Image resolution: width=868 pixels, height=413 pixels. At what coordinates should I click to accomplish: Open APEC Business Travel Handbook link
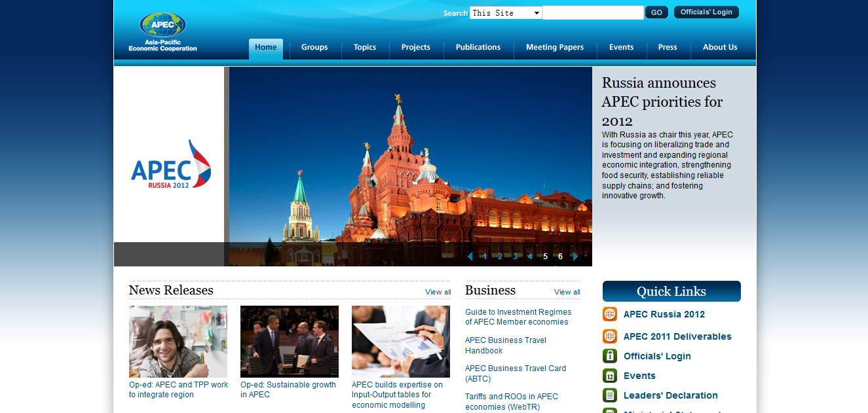point(506,346)
